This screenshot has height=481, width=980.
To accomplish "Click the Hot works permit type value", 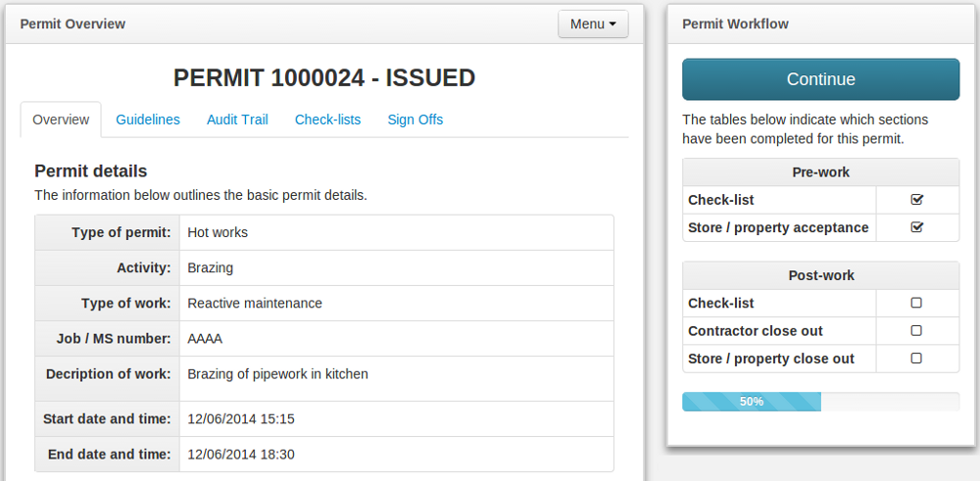I will (218, 233).
